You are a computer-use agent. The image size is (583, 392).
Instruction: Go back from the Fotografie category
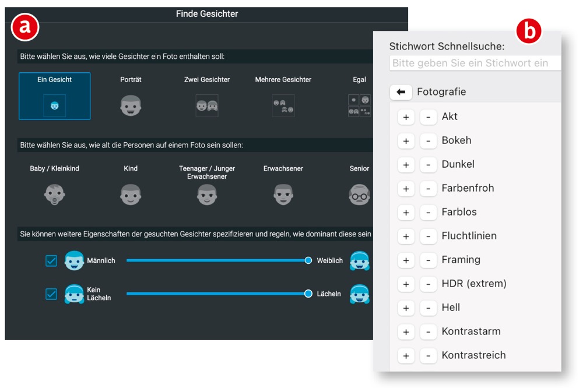pyautogui.click(x=401, y=92)
